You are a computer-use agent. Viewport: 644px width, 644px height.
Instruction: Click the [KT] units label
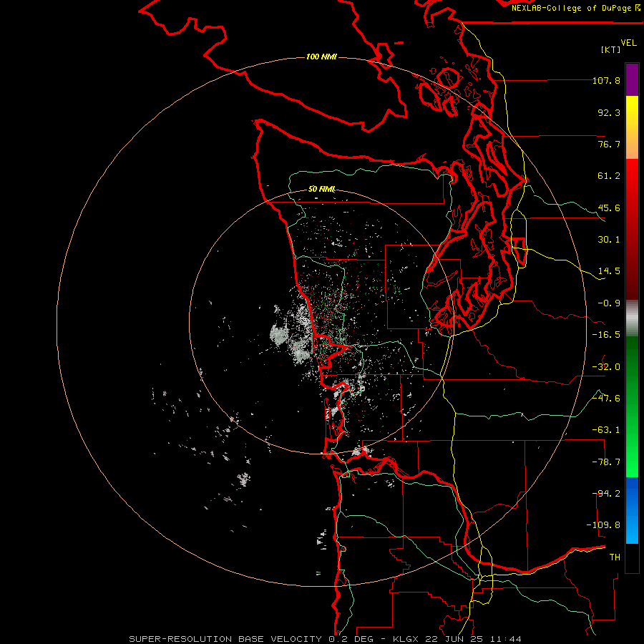pos(611,49)
